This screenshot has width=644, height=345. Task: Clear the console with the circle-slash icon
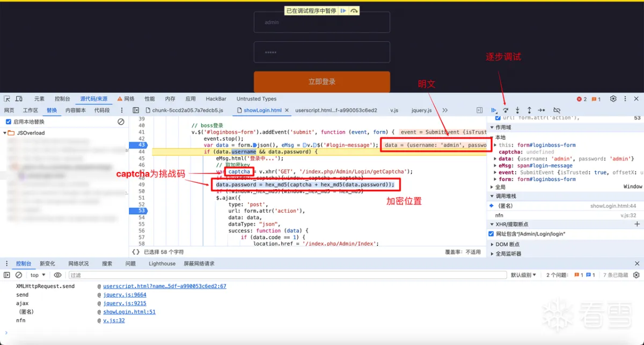click(x=19, y=275)
